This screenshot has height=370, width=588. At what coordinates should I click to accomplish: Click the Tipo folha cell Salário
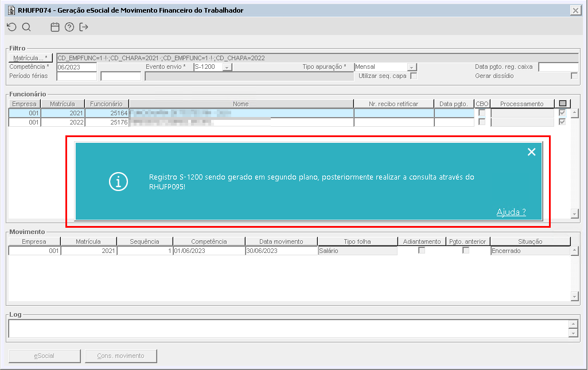pyautogui.click(x=357, y=251)
